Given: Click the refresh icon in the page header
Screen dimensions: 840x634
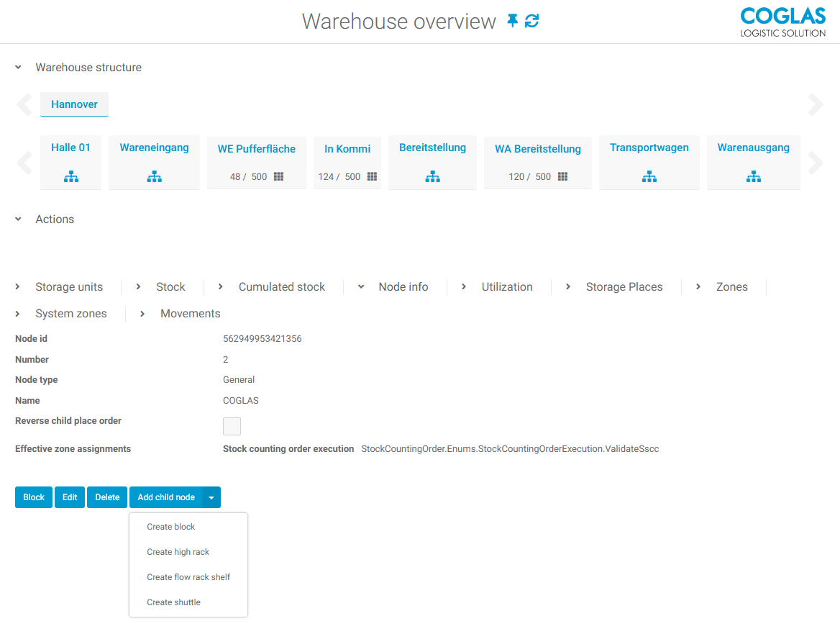Looking at the screenshot, I should click(x=531, y=21).
